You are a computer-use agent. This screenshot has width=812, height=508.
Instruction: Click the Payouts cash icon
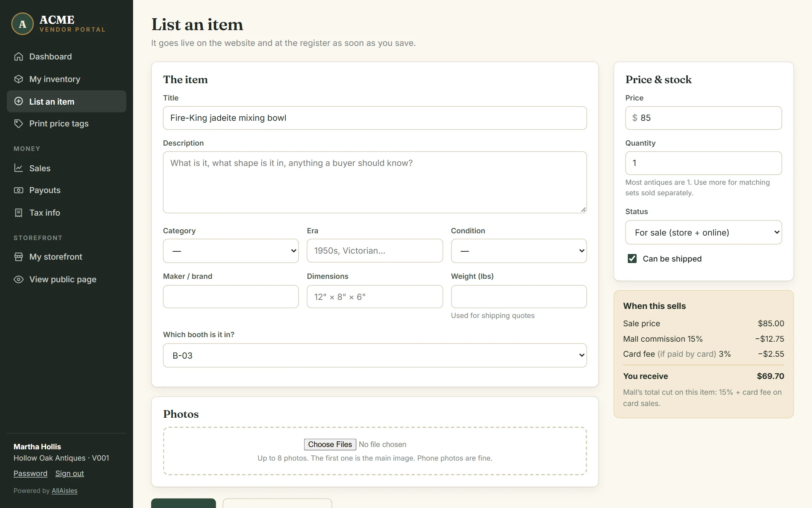click(x=18, y=190)
